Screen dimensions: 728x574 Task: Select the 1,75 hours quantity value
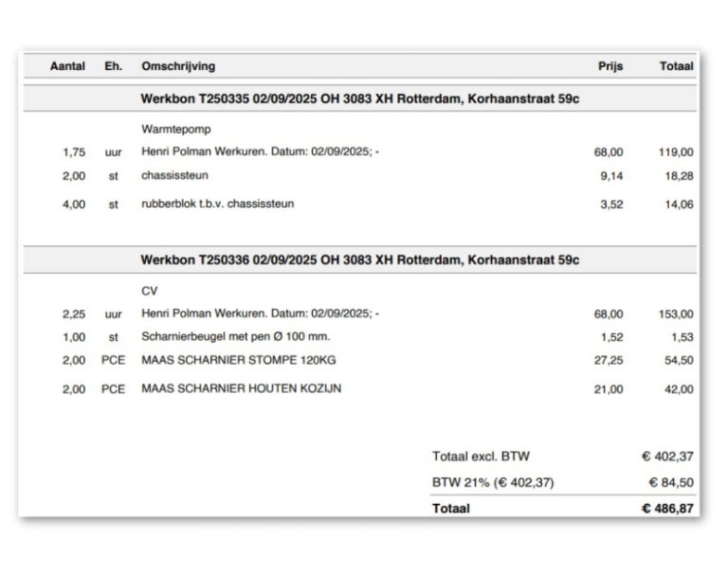pyautogui.click(x=74, y=152)
